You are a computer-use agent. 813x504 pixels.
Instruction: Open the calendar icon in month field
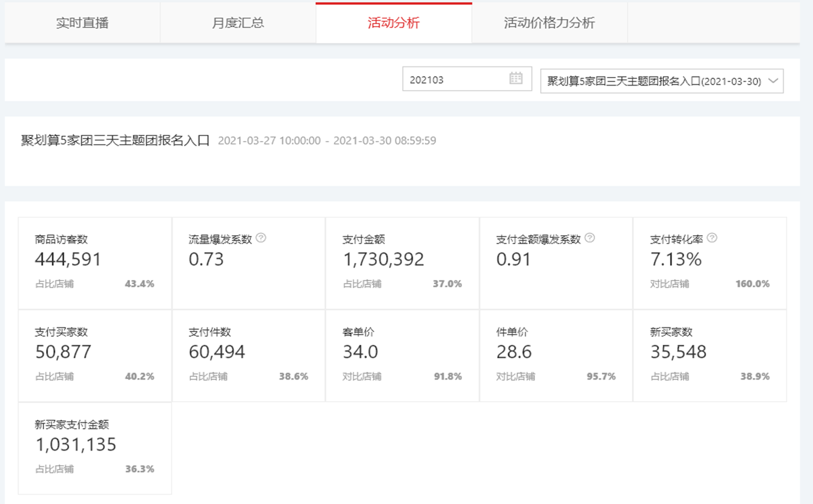[516, 78]
